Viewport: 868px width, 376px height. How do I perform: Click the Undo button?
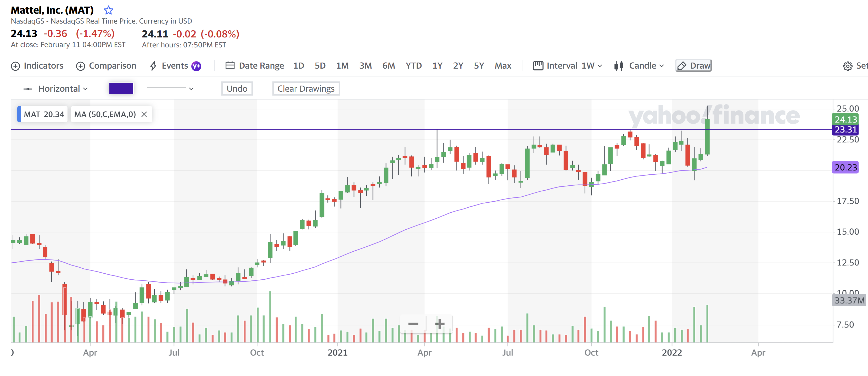[237, 89]
